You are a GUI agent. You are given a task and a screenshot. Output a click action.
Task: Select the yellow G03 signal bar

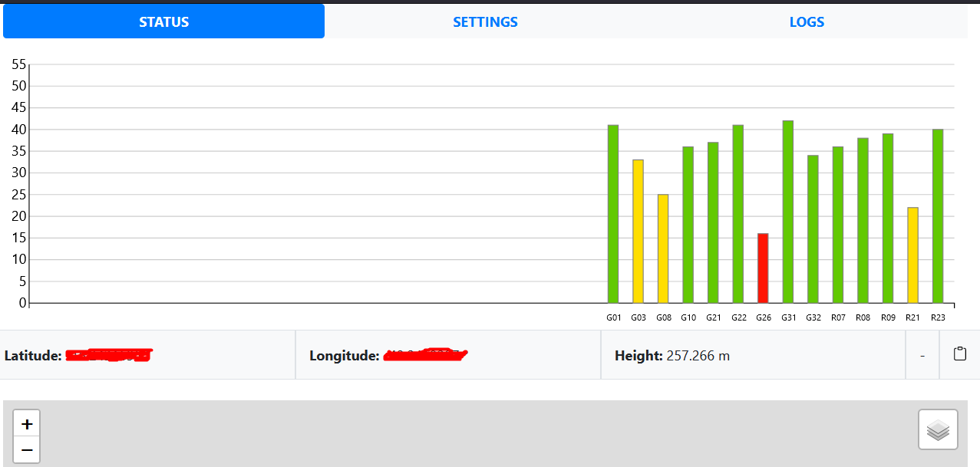pyautogui.click(x=638, y=231)
